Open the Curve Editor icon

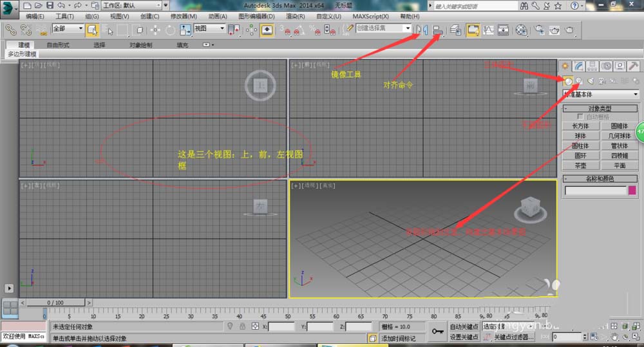coord(488,30)
